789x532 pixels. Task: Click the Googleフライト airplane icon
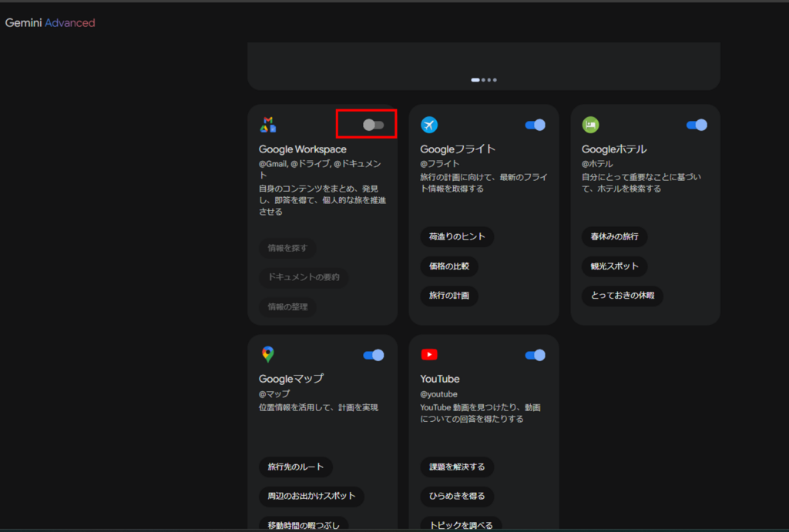429,125
